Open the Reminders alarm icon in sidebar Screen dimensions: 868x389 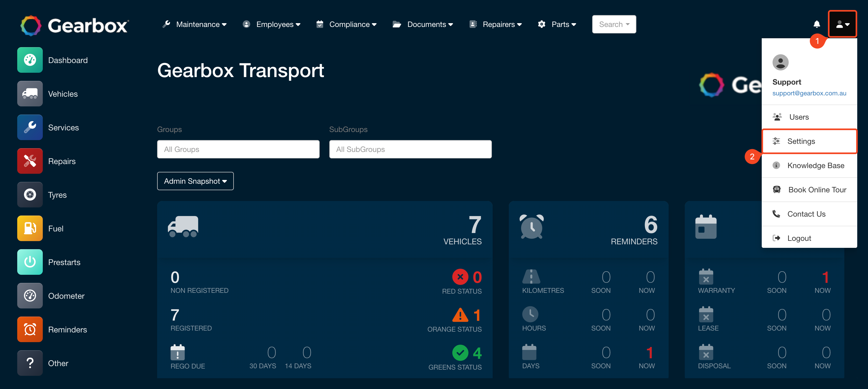pyautogui.click(x=30, y=330)
